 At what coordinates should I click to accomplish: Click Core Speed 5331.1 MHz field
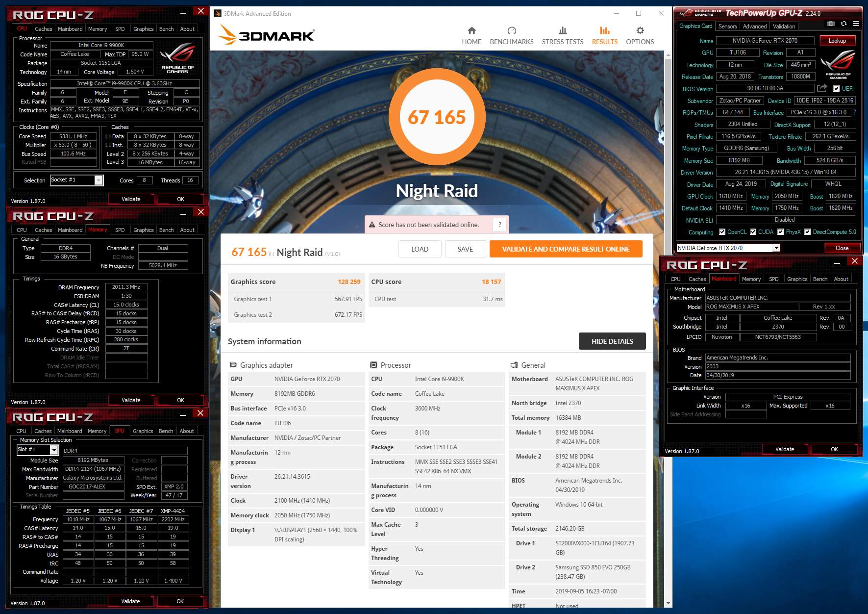[74, 136]
